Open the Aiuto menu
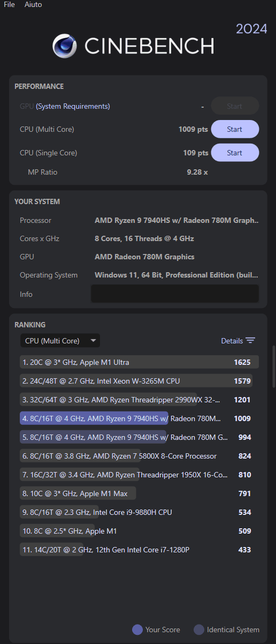Screen dimensions: 276x644 33,4
